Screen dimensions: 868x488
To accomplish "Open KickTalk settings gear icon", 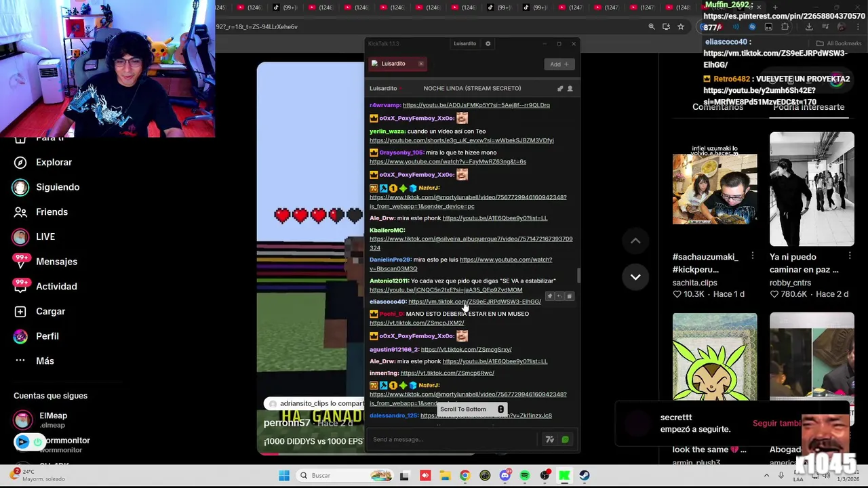I will 488,43.
